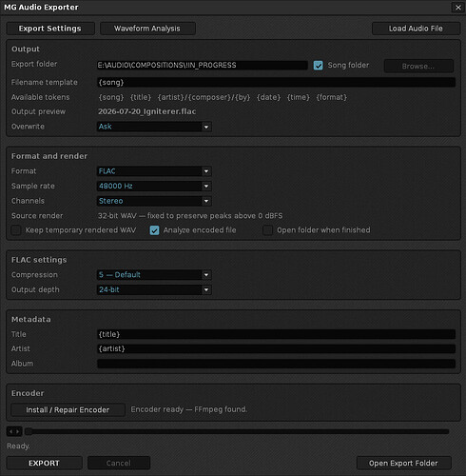Expand the Format dropdown showing FLAC

(154, 171)
